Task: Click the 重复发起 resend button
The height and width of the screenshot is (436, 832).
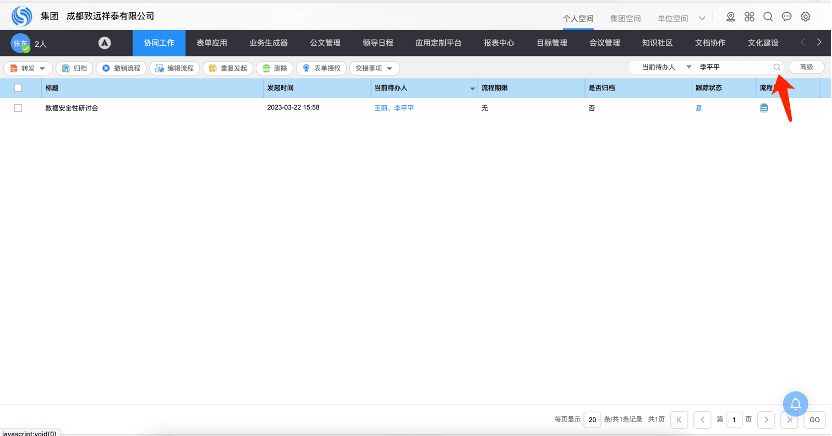Action: 228,68
